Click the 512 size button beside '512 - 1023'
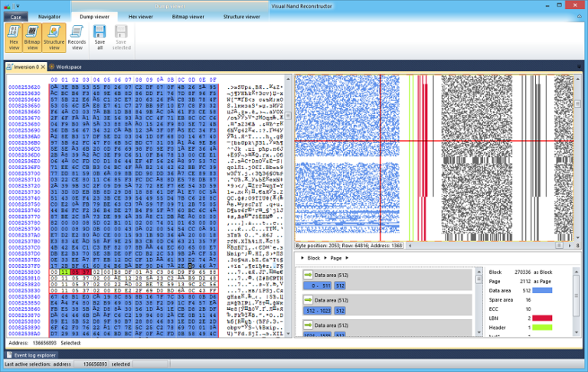 (x=340, y=311)
